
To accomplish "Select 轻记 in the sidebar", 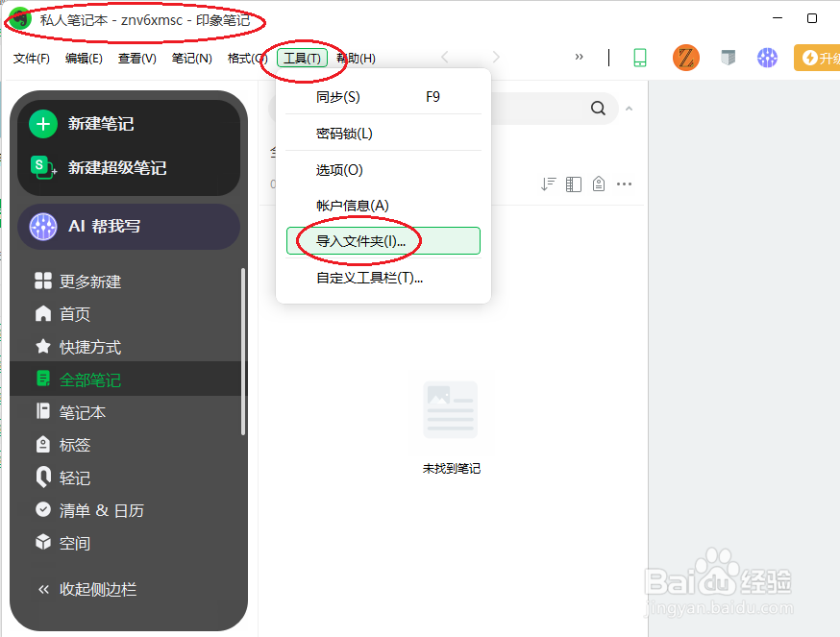I will pos(72,478).
